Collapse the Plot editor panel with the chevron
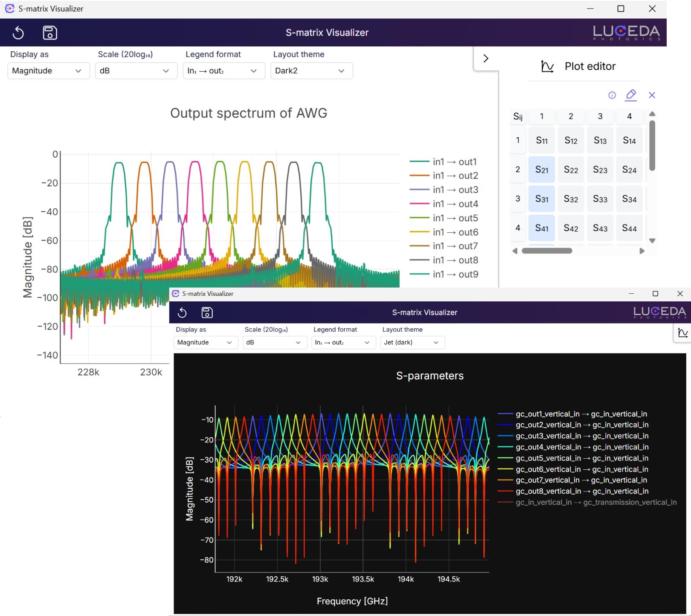The height and width of the screenshot is (616, 691). (x=485, y=58)
